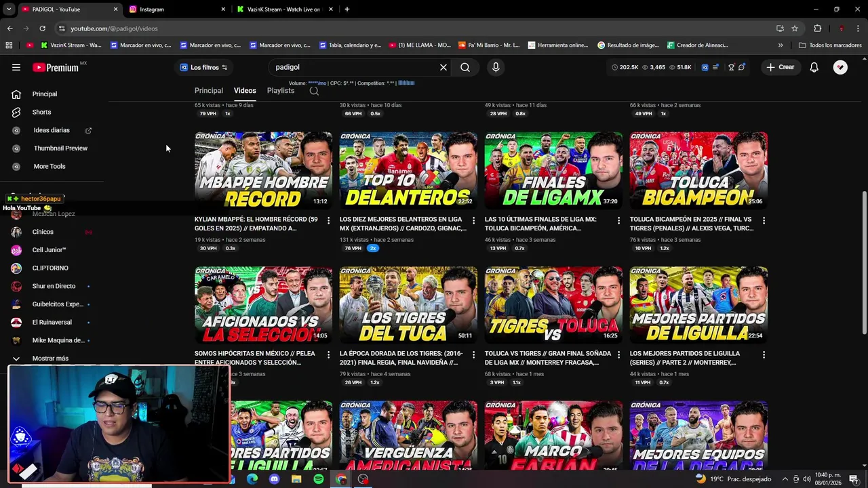
Task: Expand Mostrar más in subscriptions list
Action: [50, 359]
